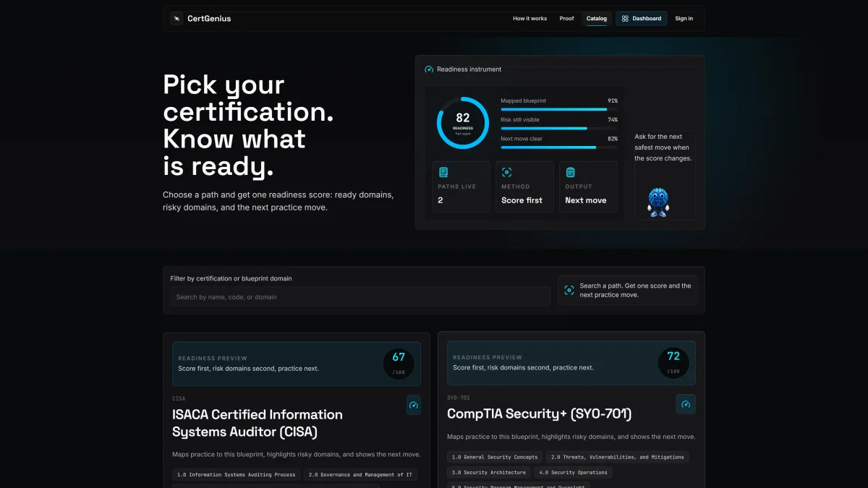Open CompTIA Security+ (SY0-701) title

coord(540,414)
